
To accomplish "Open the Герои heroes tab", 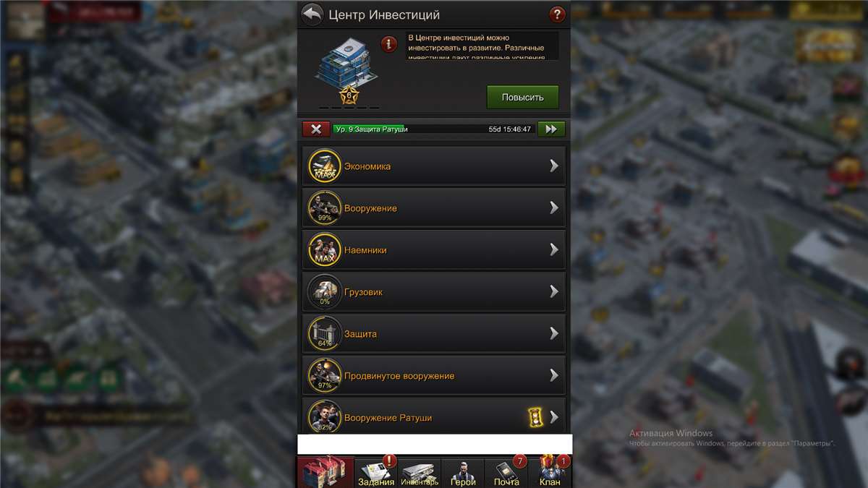I will 463,473.
